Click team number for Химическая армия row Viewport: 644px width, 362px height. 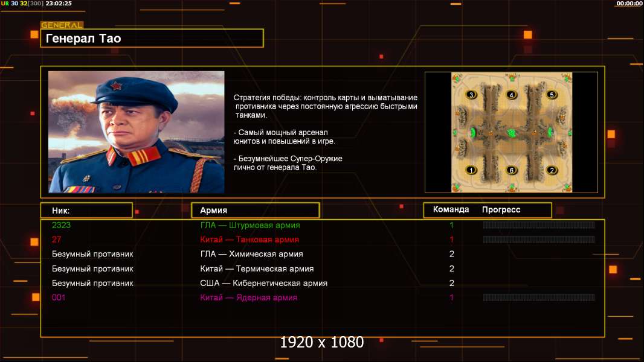click(x=451, y=254)
